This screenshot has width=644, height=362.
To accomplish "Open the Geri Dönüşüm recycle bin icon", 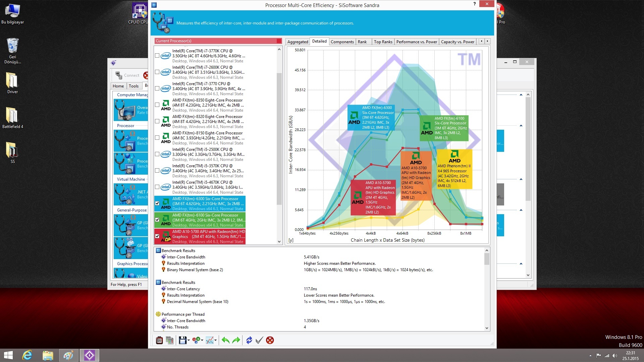I will click(12, 50).
